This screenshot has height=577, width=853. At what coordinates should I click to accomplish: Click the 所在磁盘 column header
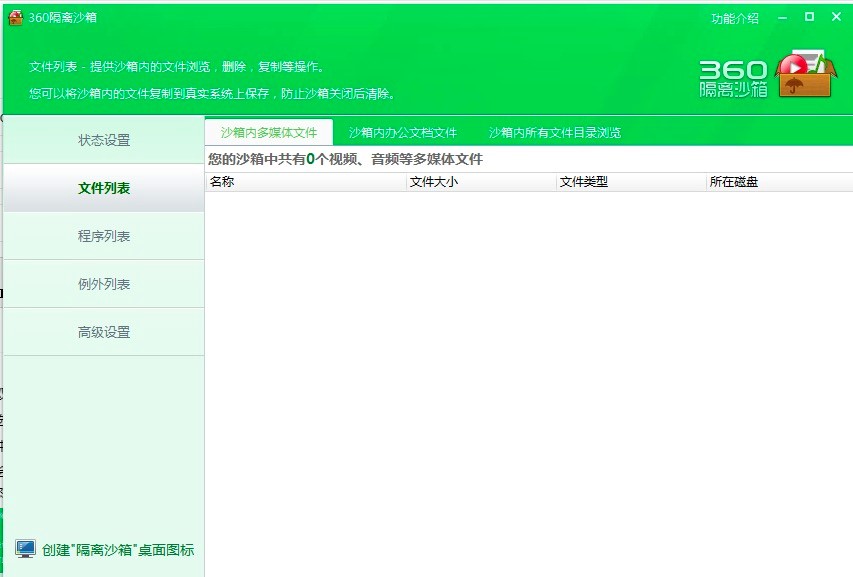[x=778, y=182]
